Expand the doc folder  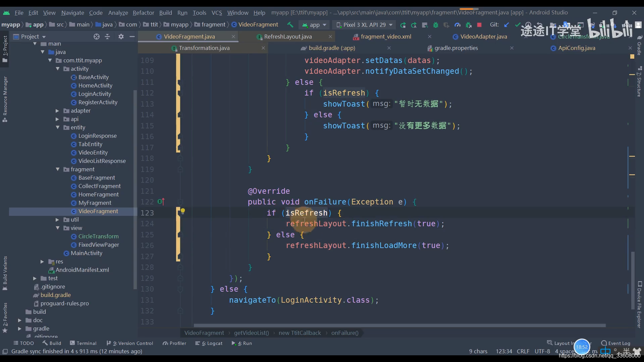coord(20,320)
